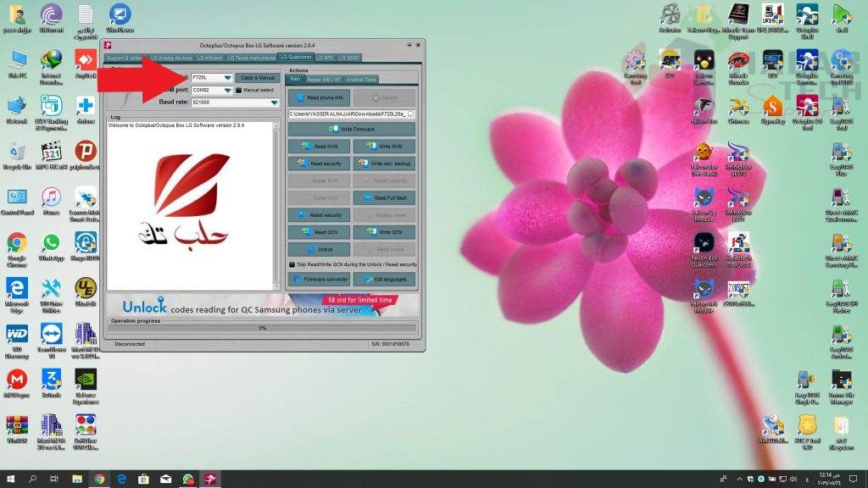Click the Disconnected status text
This screenshot has height=488, width=868.
pos(130,344)
